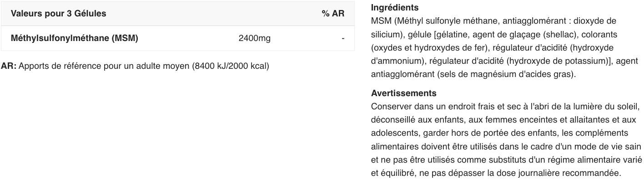Click the "% AR" column header

[x=333, y=14]
